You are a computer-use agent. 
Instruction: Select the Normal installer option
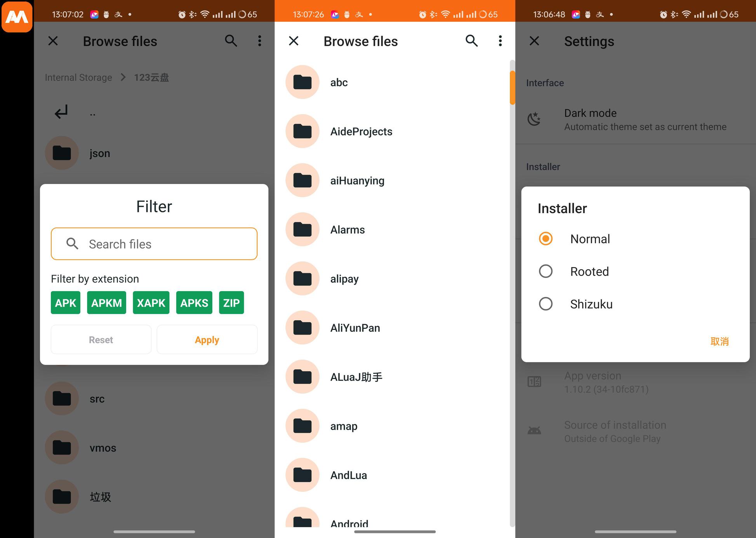point(546,239)
